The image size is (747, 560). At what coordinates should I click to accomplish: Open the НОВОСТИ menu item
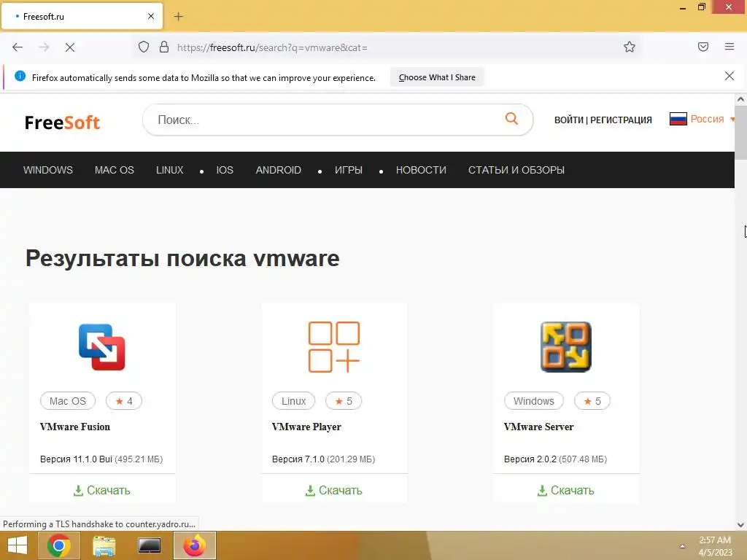pyautogui.click(x=421, y=170)
